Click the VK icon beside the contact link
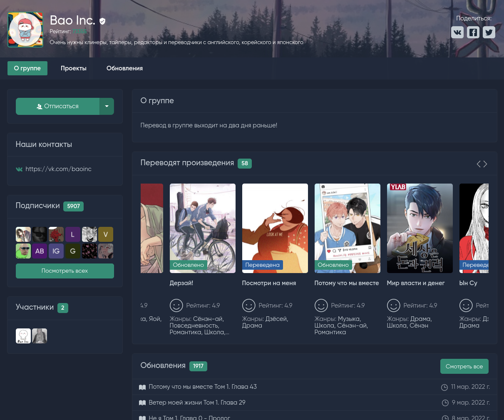This screenshot has height=420, width=504. (19, 169)
